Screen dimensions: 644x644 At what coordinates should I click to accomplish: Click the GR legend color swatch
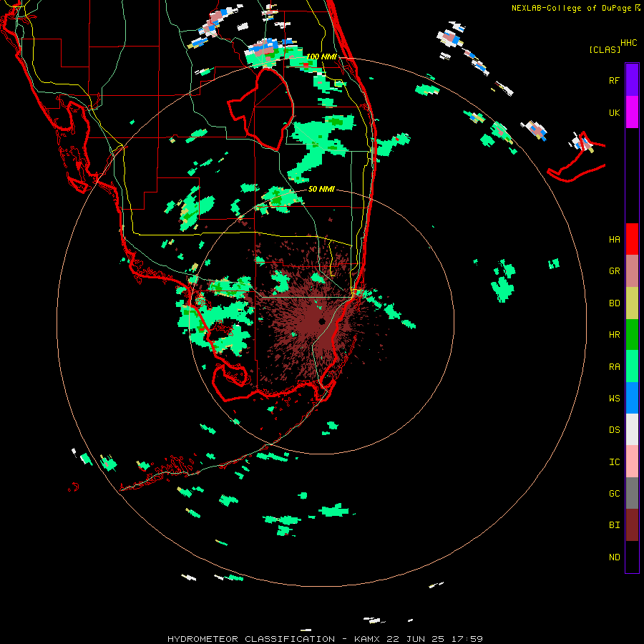pyautogui.click(x=632, y=270)
